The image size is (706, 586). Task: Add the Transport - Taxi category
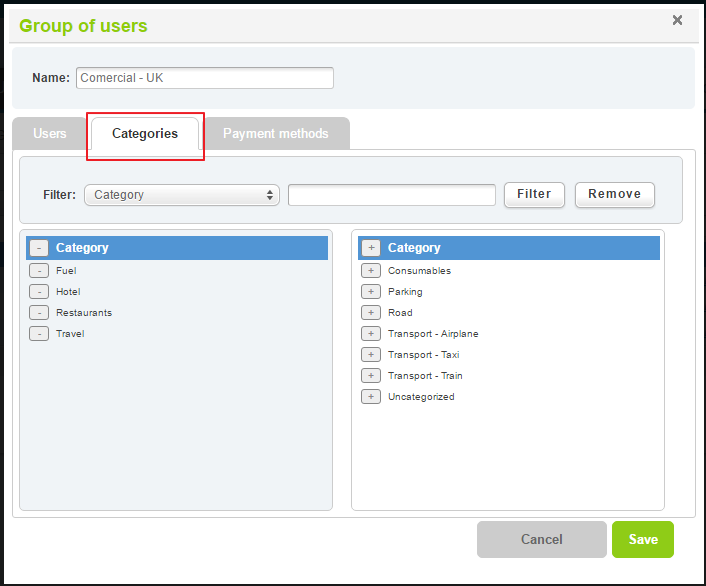371,355
